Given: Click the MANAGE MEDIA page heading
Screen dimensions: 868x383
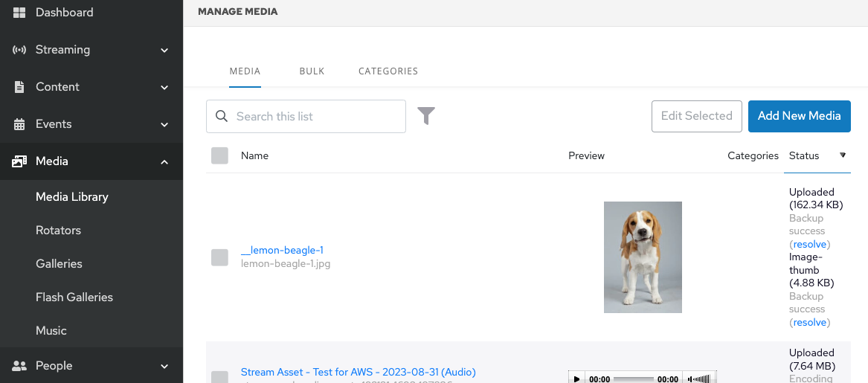Looking at the screenshot, I should point(237,12).
